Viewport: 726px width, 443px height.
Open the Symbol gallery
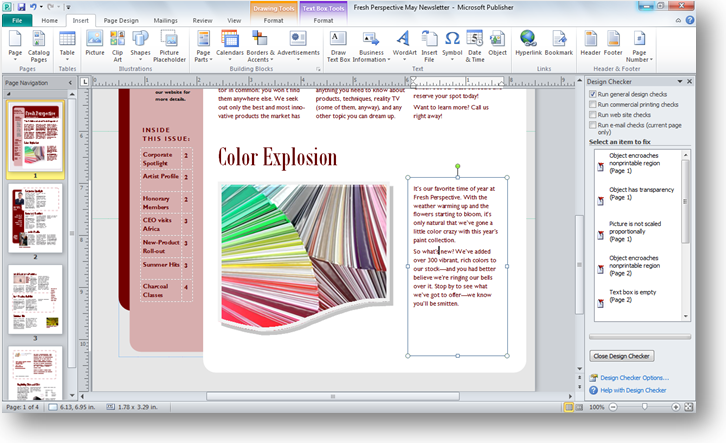point(452,46)
